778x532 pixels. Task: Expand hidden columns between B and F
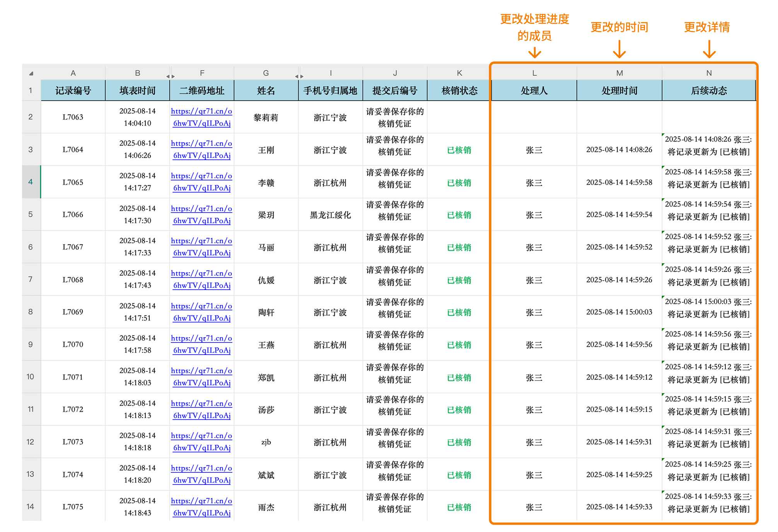[x=171, y=76]
